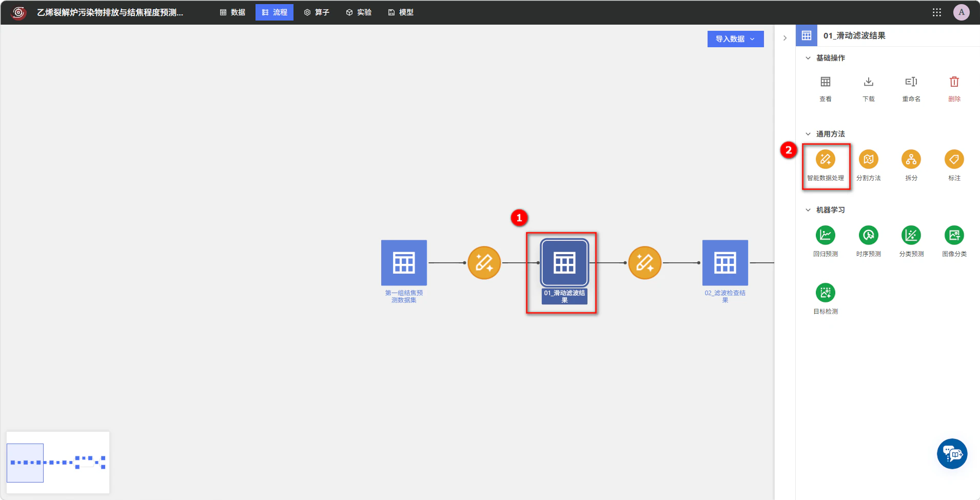This screenshot has width=980, height=500.
Task: Click processing node before 02_滤波检查结果
Action: pyautogui.click(x=644, y=263)
